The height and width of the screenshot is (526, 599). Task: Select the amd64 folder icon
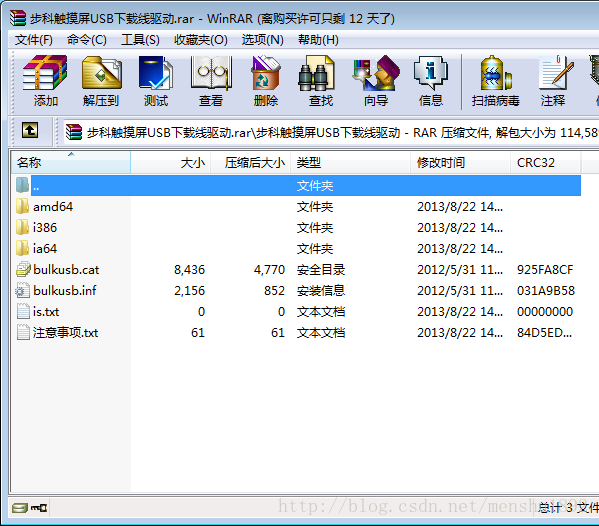point(23,206)
